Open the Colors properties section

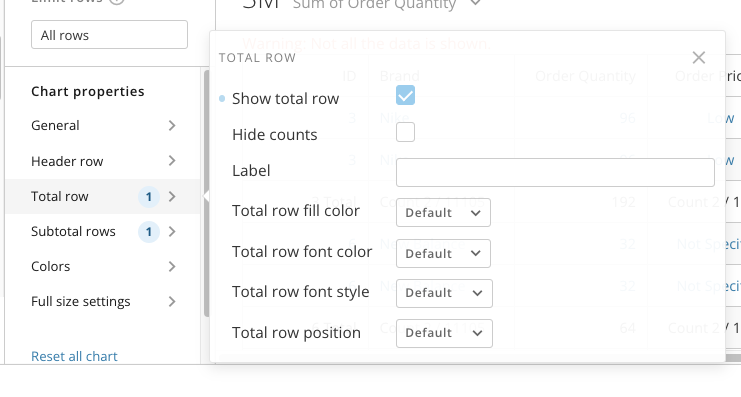click(103, 267)
